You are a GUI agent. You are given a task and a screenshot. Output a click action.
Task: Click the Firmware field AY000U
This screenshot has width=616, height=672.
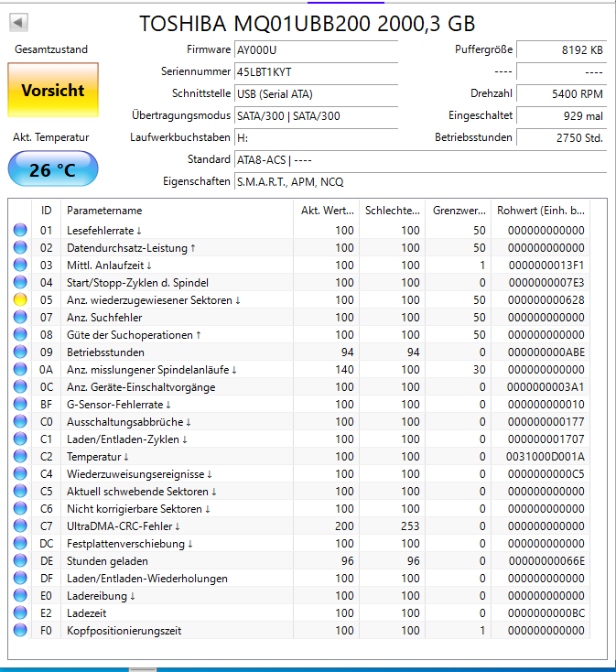tap(316, 50)
